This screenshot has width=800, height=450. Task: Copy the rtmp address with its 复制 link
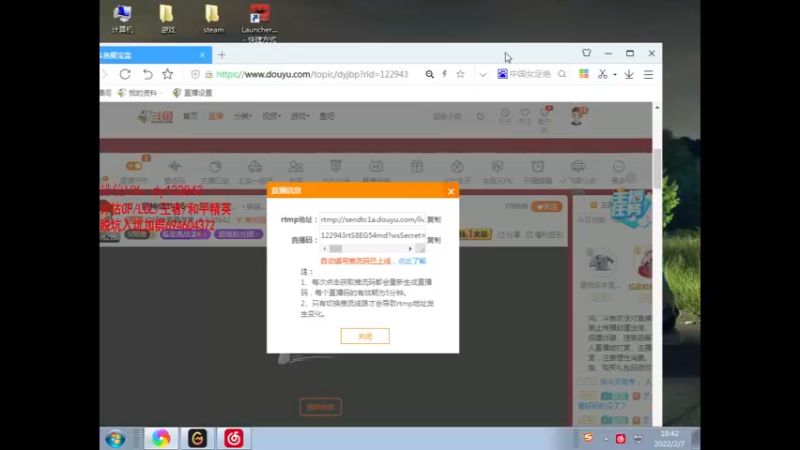click(434, 219)
